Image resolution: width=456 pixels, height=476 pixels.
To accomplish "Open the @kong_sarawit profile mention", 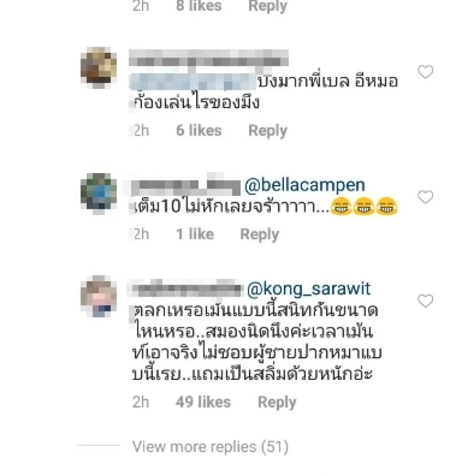I will (x=308, y=289).
